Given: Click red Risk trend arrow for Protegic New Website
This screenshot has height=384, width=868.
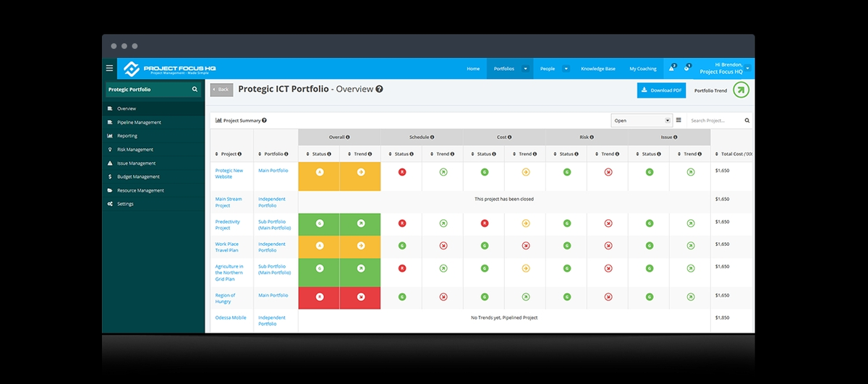Looking at the screenshot, I should 608,172.
